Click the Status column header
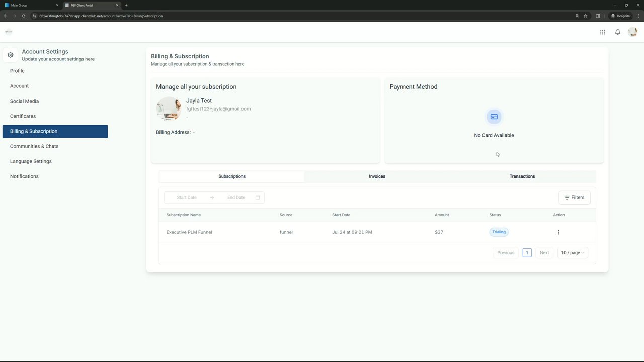The height and width of the screenshot is (362, 644). [495, 215]
